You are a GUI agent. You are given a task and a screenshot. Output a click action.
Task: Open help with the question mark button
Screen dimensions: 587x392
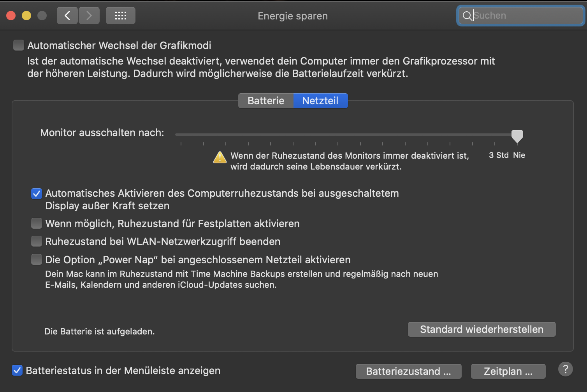[x=566, y=369]
